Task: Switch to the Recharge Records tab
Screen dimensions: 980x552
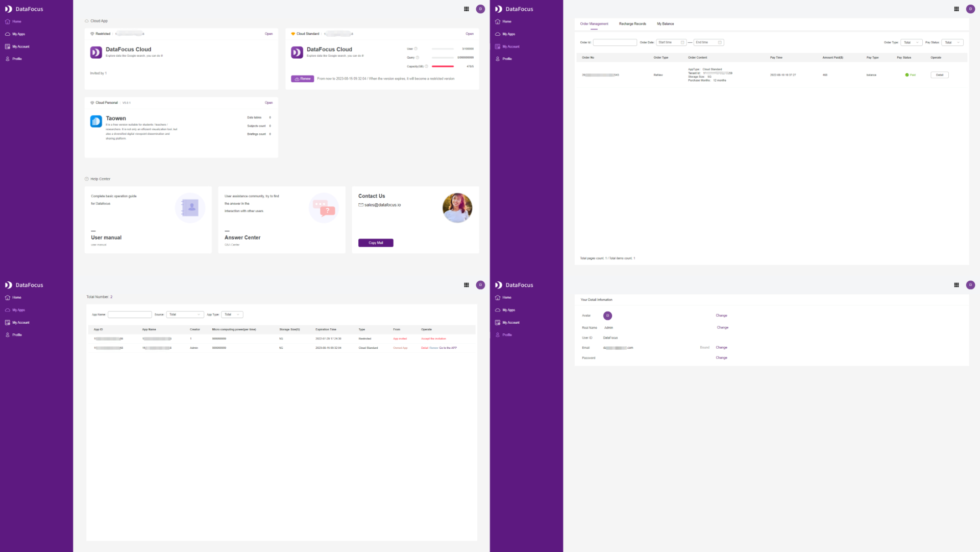Action: [632, 24]
